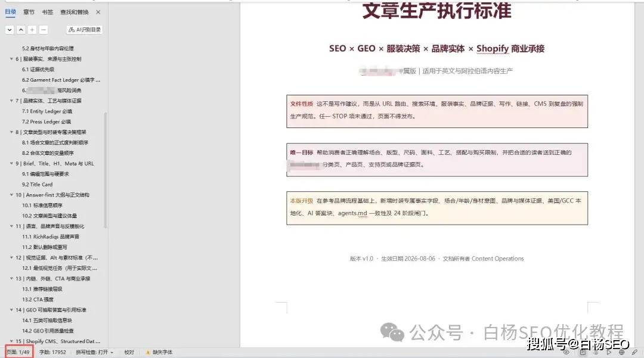Switch to outline view icon
The height and width of the screenshot is (358, 644).
(596, 352)
